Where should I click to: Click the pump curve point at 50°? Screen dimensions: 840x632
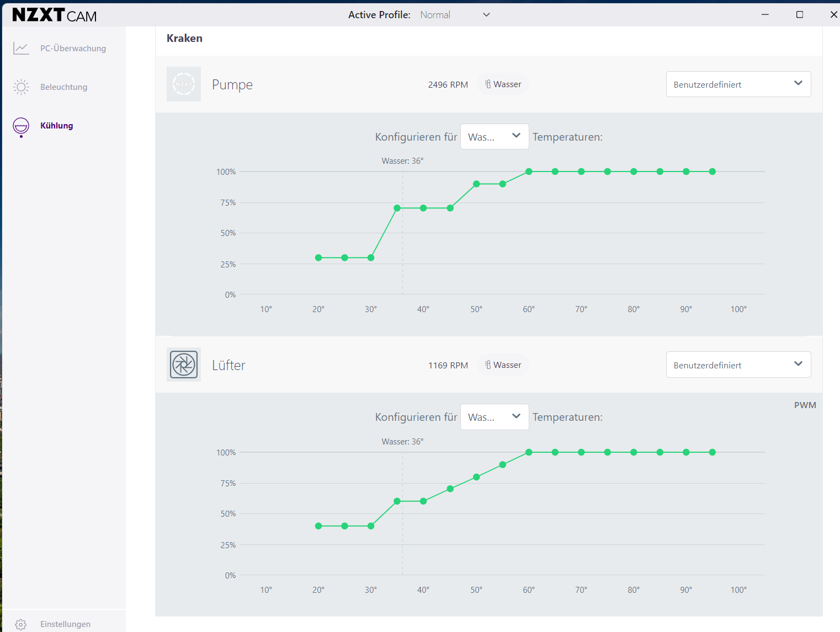click(x=476, y=184)
